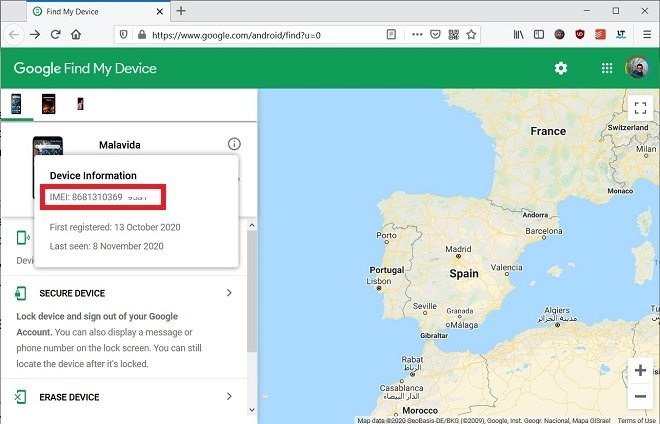Toggle the map fullscreen view
The width and height of the screenshot is (660, 424).
(x=640, y=108)
